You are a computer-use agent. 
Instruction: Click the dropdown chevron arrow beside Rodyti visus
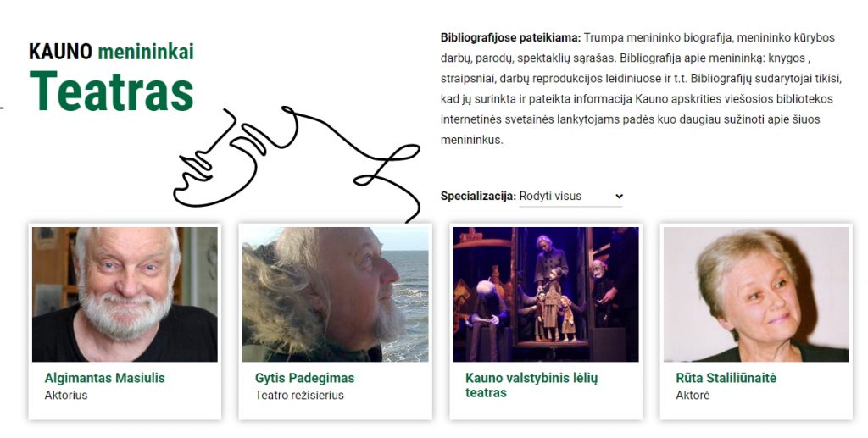(619, 197)
